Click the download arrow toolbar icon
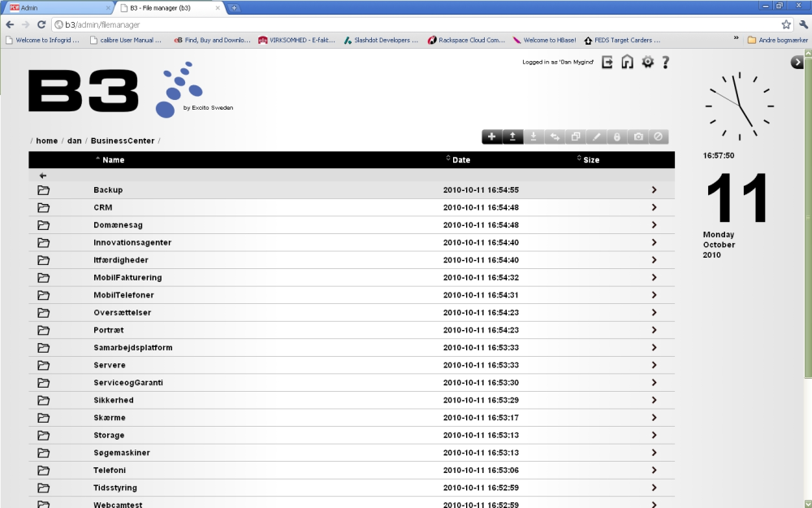Image resolution: width=812 pixels, height=508 pixels. pyautogui.click(x=533, y=137)
